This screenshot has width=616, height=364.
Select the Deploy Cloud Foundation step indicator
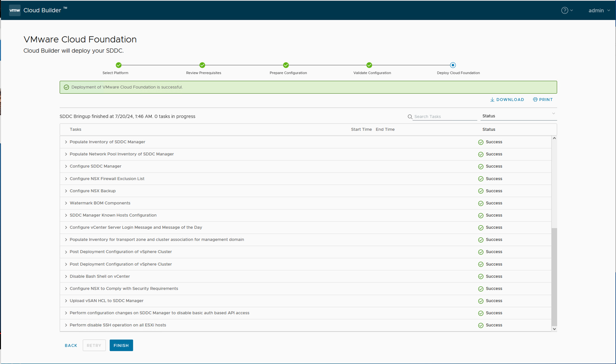[x=453, y=65]
